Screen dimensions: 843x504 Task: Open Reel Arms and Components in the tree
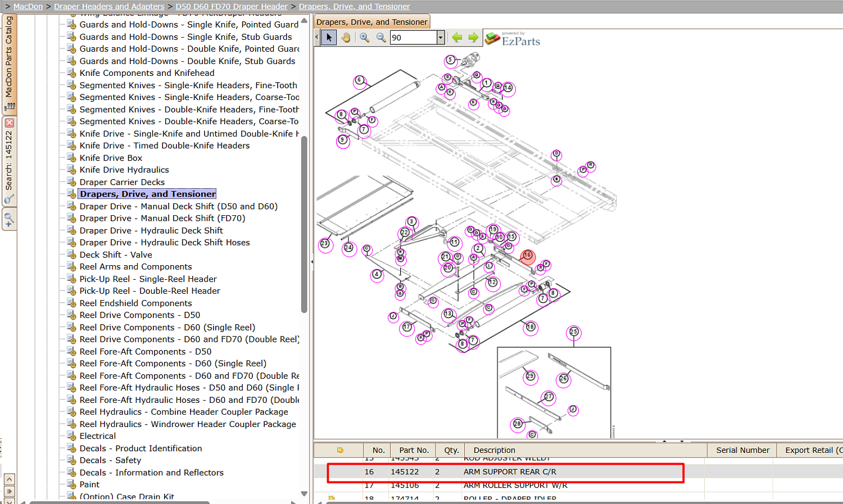click(135, 266)
